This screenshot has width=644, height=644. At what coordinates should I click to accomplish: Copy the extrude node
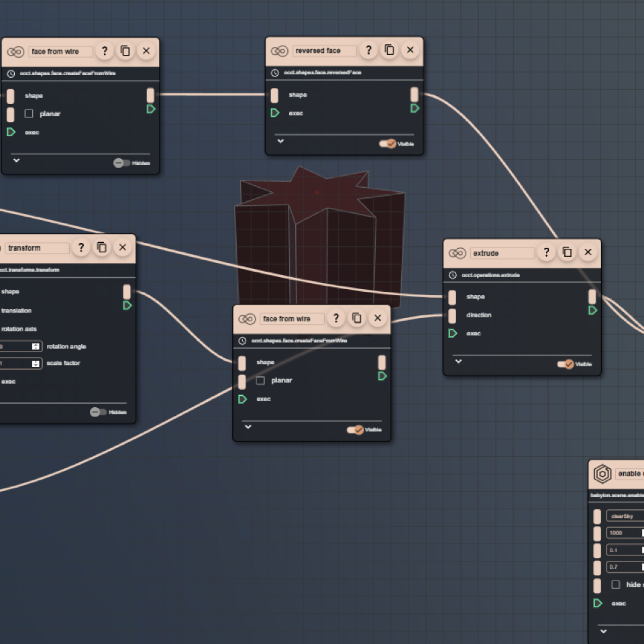point(567,252)
